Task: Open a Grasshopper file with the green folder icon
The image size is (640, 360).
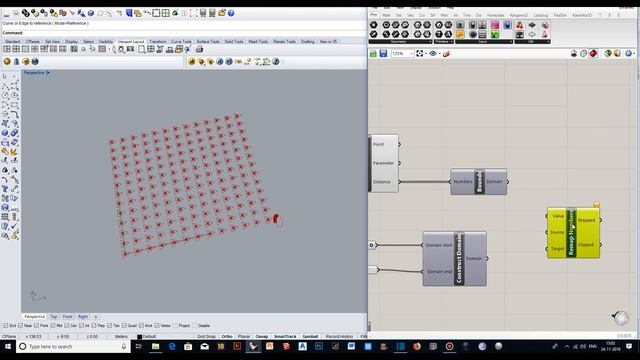Action: pyautogui.click(x=373, y=53)
